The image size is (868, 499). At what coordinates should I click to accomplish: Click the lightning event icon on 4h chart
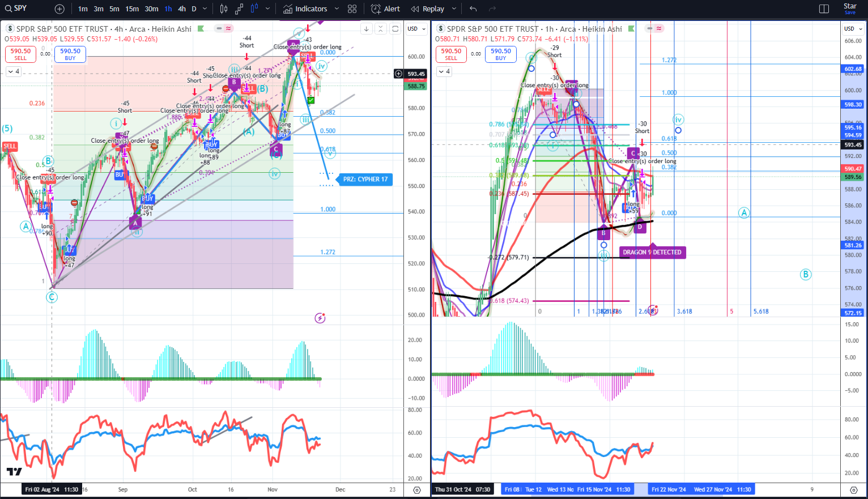(x=320, y=318)
